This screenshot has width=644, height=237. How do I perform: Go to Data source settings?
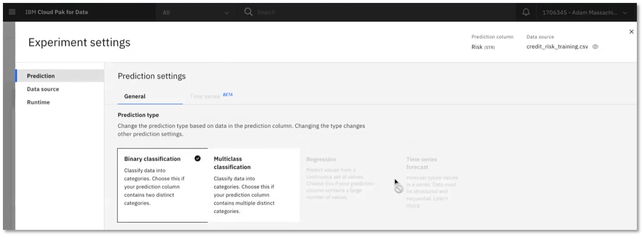pos(43,89)
